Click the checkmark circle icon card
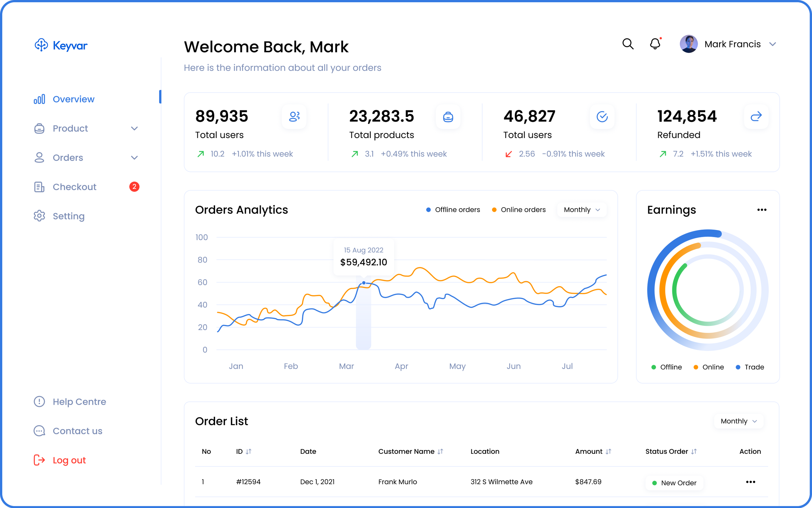 (602, 117)
